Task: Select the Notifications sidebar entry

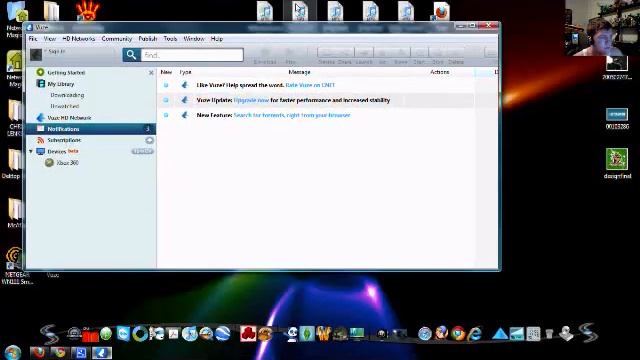Action: coord(91,129)
